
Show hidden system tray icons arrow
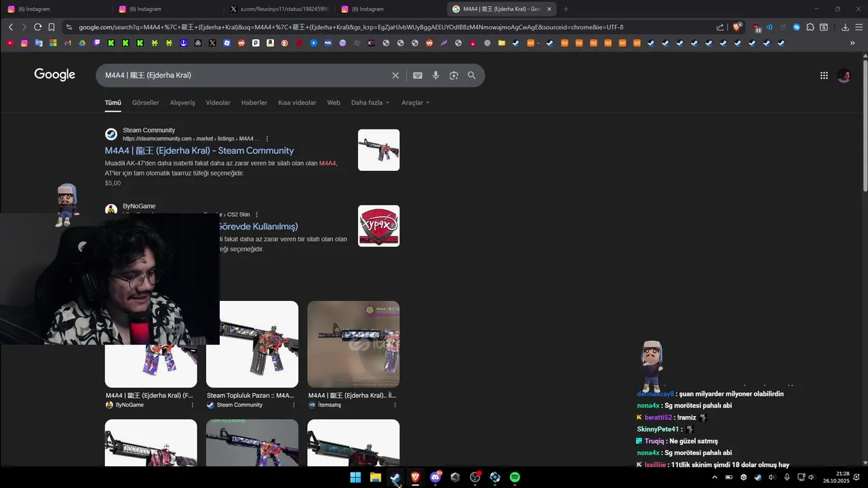[714, 477]
